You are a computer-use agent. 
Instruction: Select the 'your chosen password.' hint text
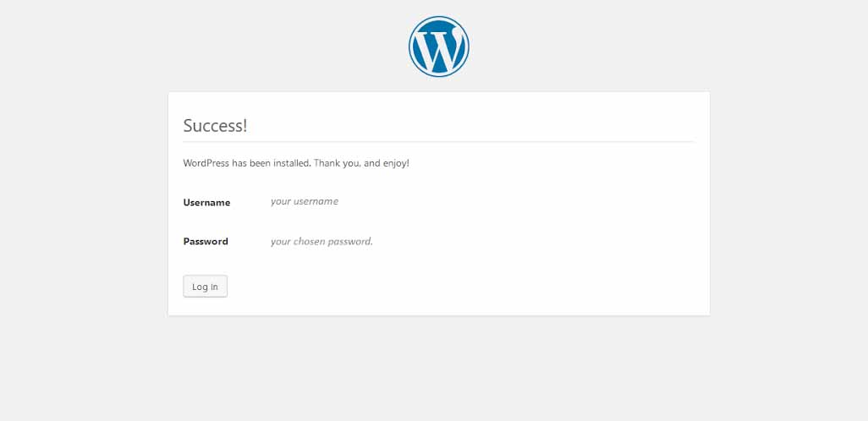tap(321, 242)
